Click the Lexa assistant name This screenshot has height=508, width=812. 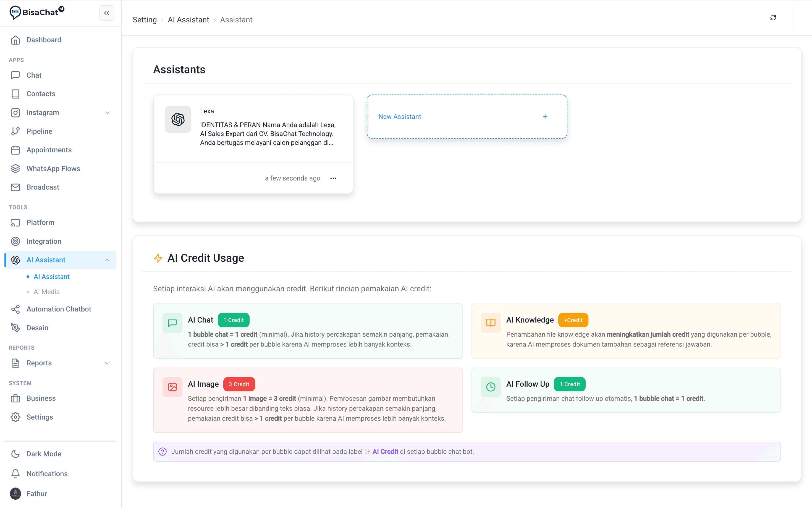(207, 111)
